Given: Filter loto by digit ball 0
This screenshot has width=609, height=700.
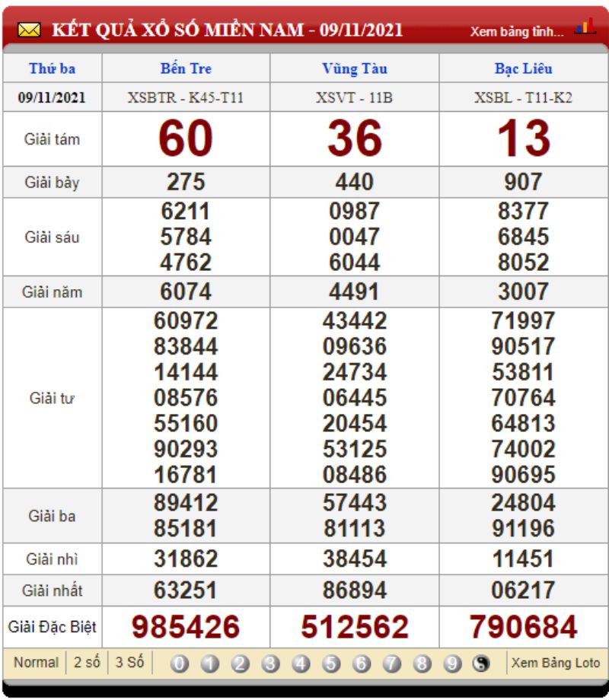Looking at the screenshot, I should pyautogui.click(x=179, y=663).
